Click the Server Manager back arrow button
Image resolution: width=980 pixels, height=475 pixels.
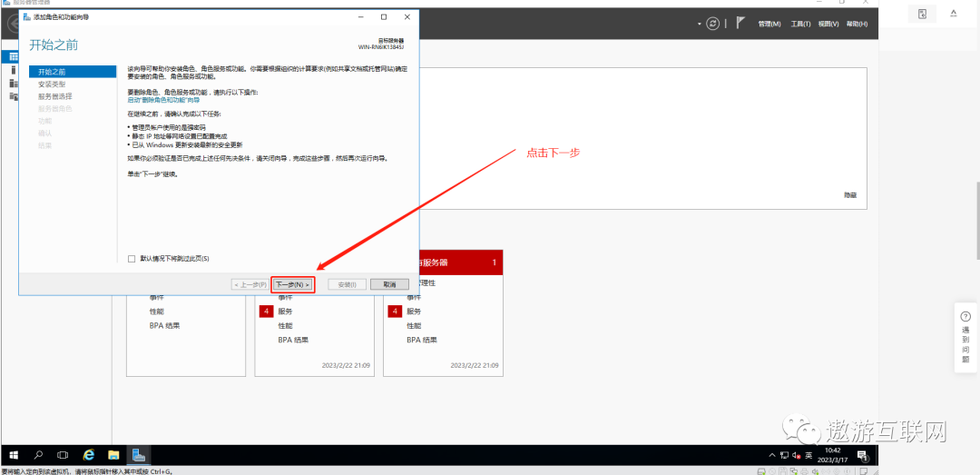tap(12, 24)
